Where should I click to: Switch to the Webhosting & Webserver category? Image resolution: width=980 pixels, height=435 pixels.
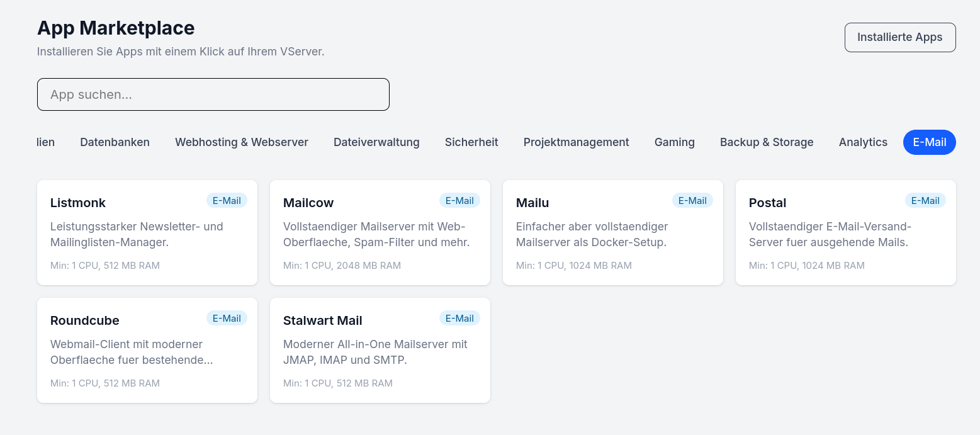(x=242, y=142)
